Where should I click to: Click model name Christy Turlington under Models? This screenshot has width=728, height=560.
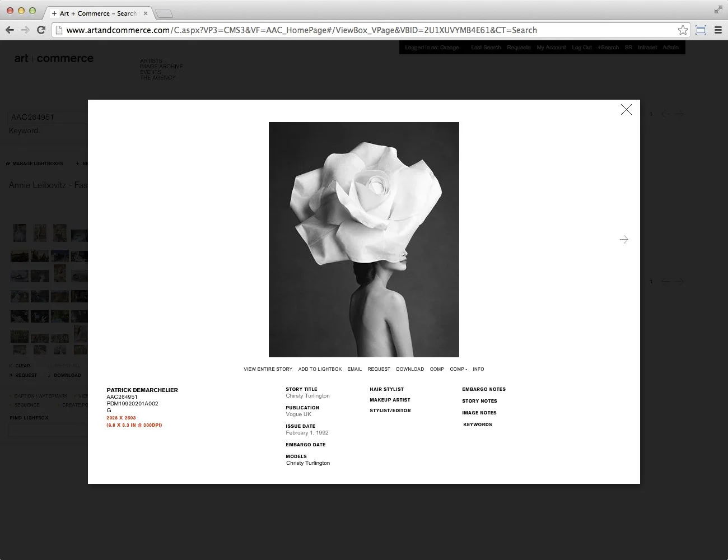coord(308,463)
